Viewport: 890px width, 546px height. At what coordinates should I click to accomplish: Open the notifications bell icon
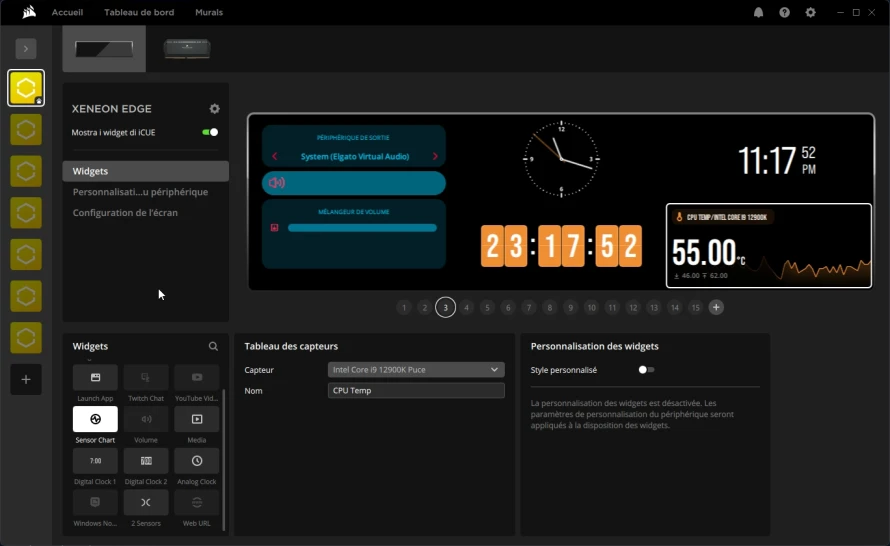(x=758, y=12)
